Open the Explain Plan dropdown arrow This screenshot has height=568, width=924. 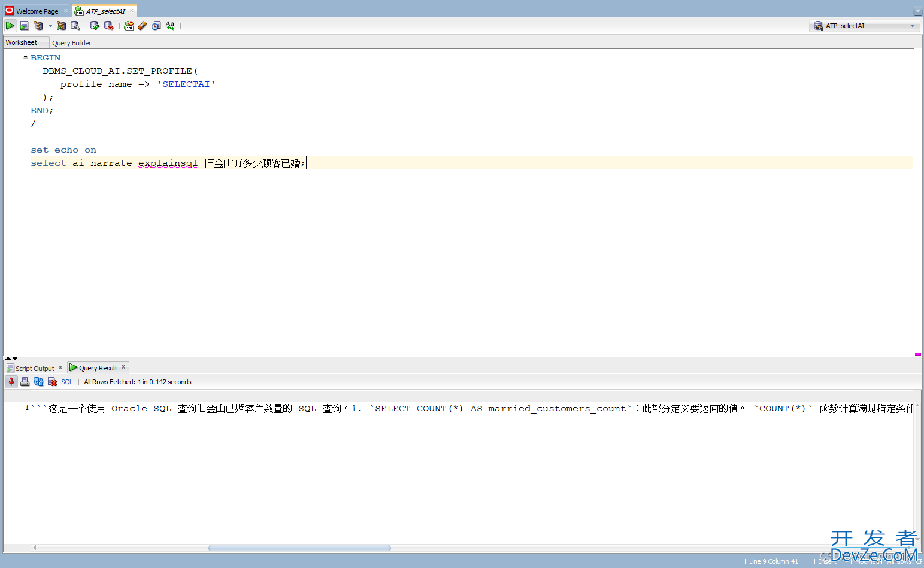[50, 26]
